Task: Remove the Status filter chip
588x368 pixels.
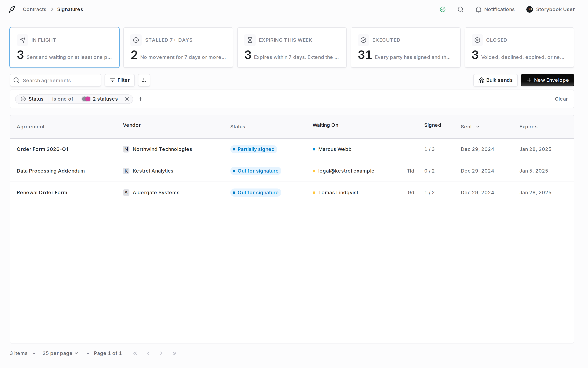Action: [127, 99]
